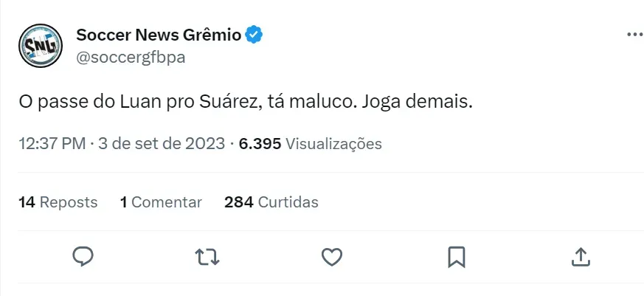This screenshot has width=644, height=296.
Task: Click the date 3 de set de 2023
Action: point(162,143)
